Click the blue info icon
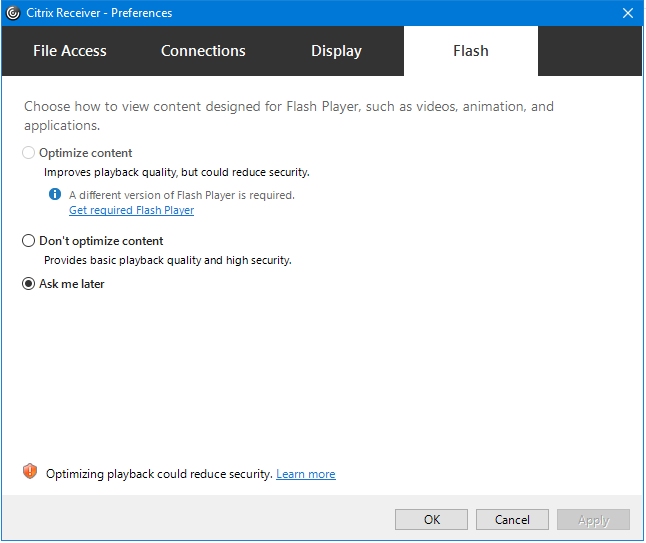 pyautogui.click(x=55, y=194)
